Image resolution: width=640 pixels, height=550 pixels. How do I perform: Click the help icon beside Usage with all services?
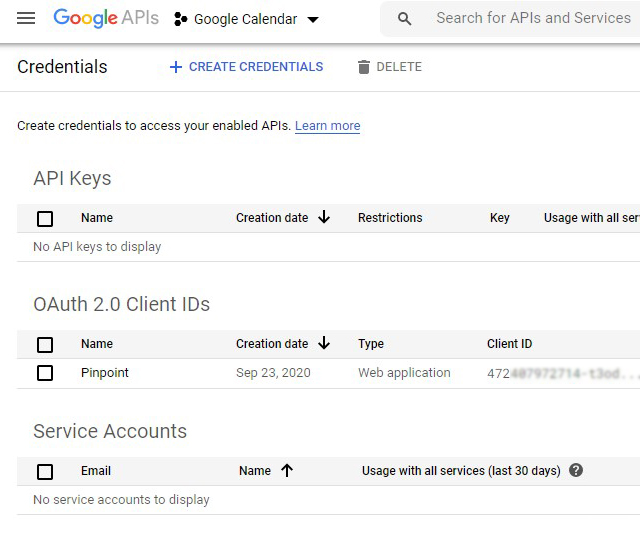click(x=576, y=470)
